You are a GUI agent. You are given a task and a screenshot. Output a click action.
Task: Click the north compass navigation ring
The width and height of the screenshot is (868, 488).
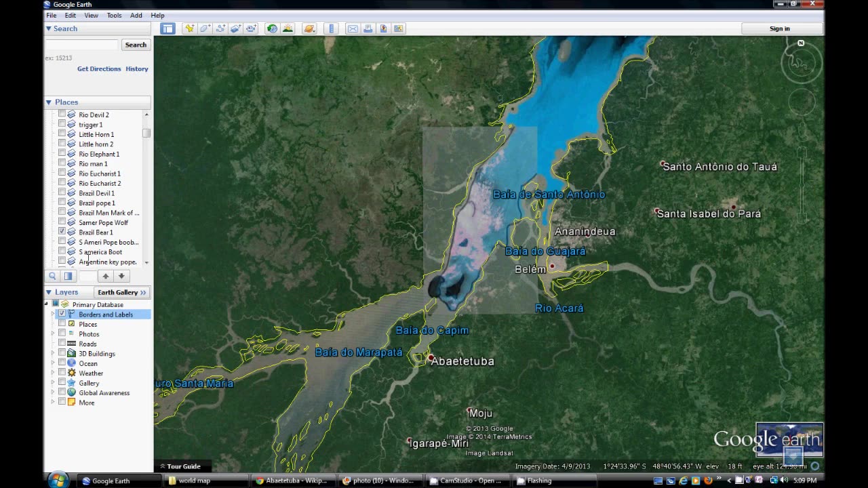pos(802,62)
